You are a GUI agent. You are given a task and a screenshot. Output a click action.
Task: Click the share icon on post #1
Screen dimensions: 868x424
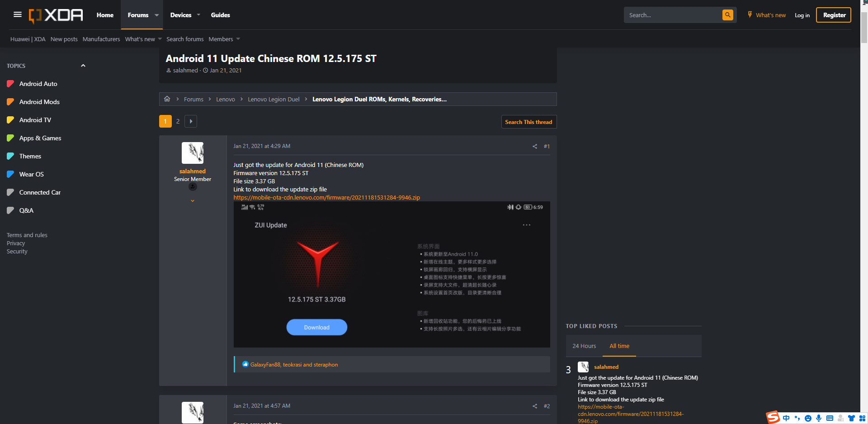(x=535, y=146)
